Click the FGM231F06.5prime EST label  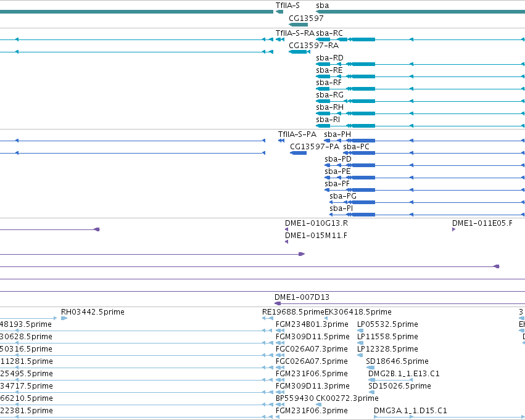coord(312,374)
